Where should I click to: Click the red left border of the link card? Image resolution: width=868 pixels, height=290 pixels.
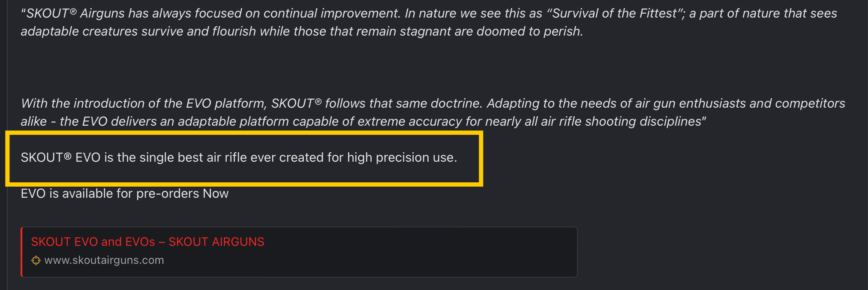point(21,252)
